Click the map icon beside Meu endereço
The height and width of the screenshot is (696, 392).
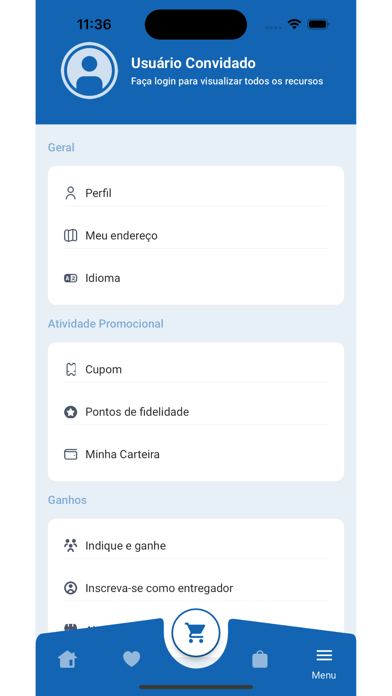(71, 236)
